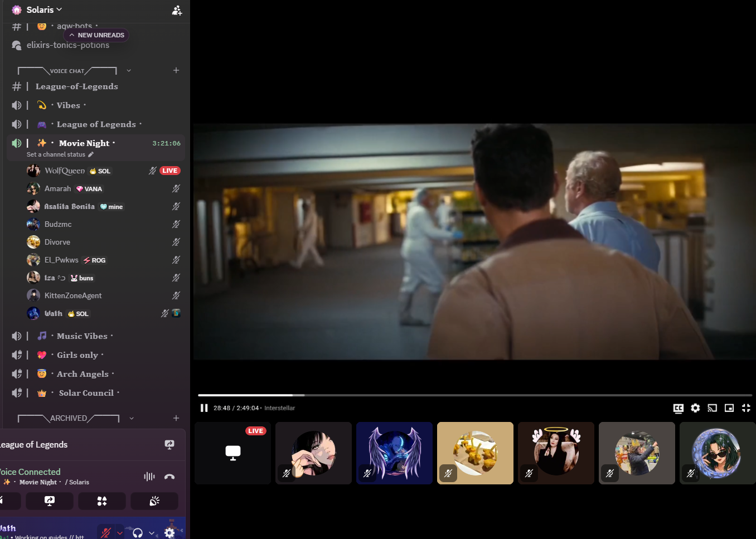
Task: Select the winged blue figure tile
Action: [x=395, y=453]
